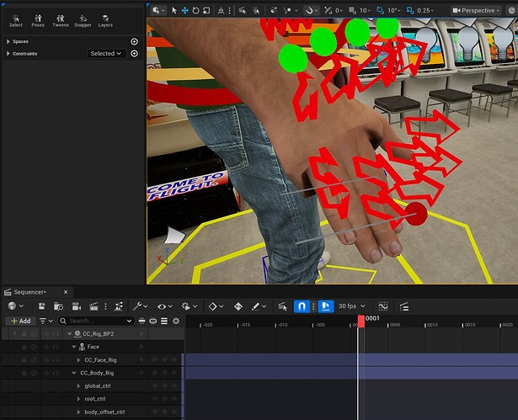Open the 30 fps frame rate dropdown
The width and height of the screenshot is (518, 420).
point(351,306)
